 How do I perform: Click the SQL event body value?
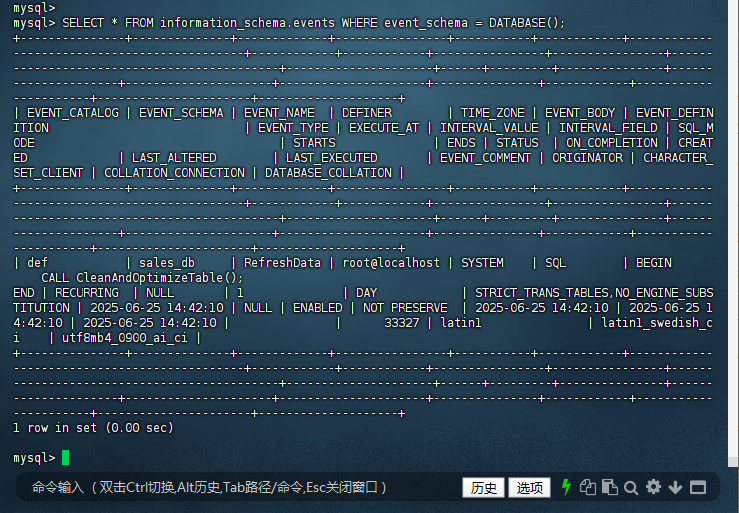click(x=556, y=263)
